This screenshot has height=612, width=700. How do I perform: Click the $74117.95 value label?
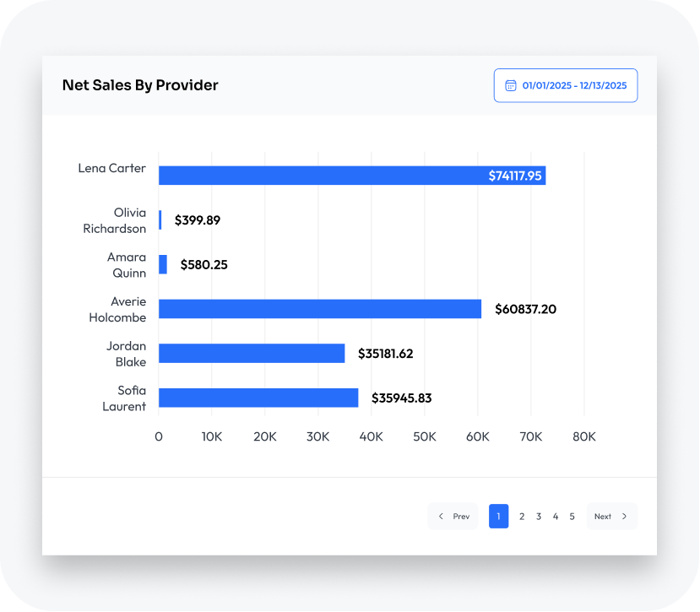pyautogui.click(x=515, y=176)
